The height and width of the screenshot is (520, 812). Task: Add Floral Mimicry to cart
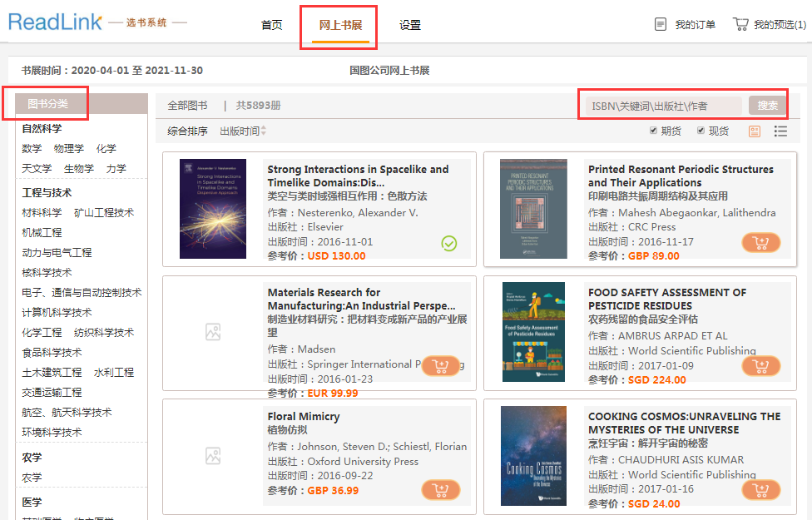tap(440, 489)
